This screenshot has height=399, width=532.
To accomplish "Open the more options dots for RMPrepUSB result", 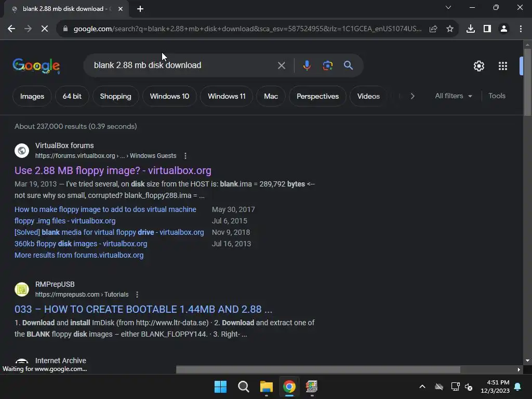I will click(x=137, y=295).
